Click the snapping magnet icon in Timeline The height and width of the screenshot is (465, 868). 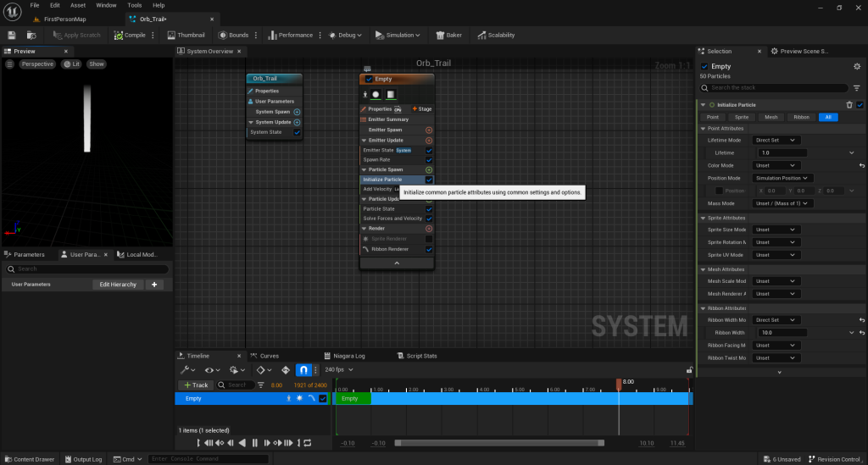click(305, 370)
